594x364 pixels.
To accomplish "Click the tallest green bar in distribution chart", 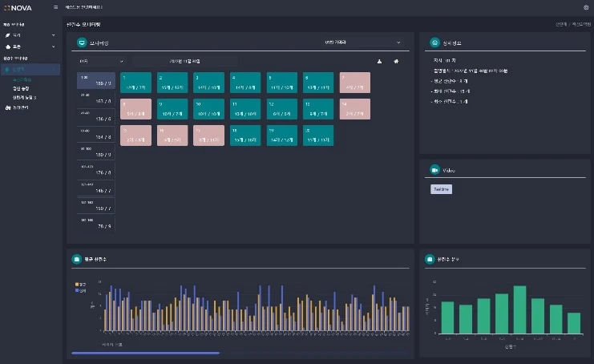I will 519,309.
